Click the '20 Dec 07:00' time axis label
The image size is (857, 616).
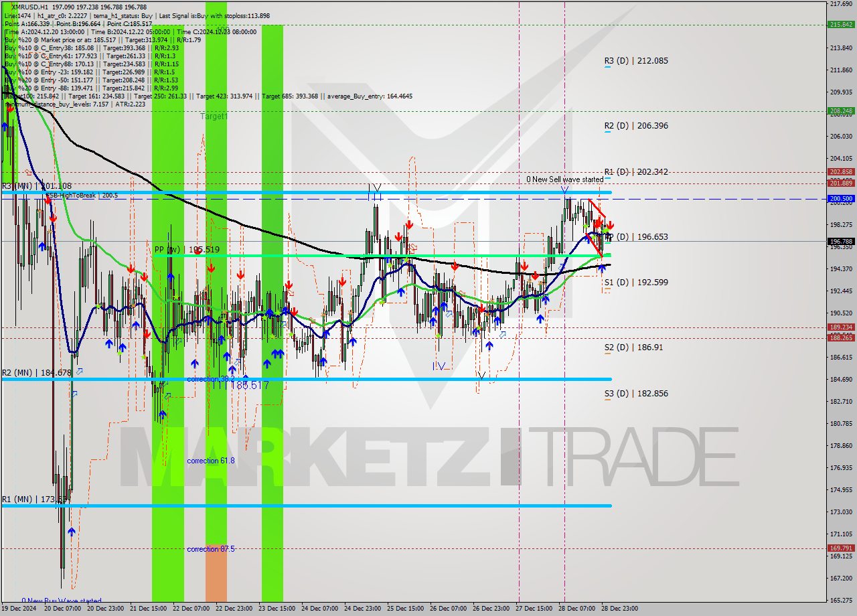coord(61,609)
